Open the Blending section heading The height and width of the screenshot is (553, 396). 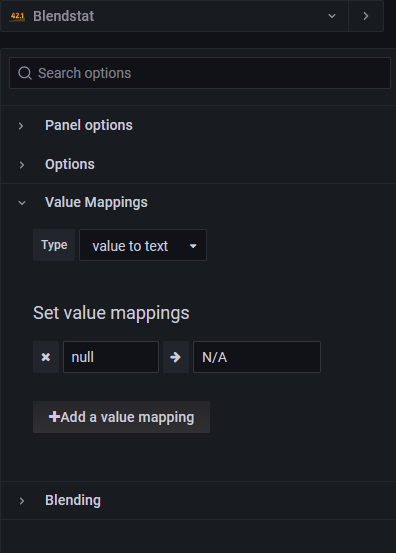point(73,500)
